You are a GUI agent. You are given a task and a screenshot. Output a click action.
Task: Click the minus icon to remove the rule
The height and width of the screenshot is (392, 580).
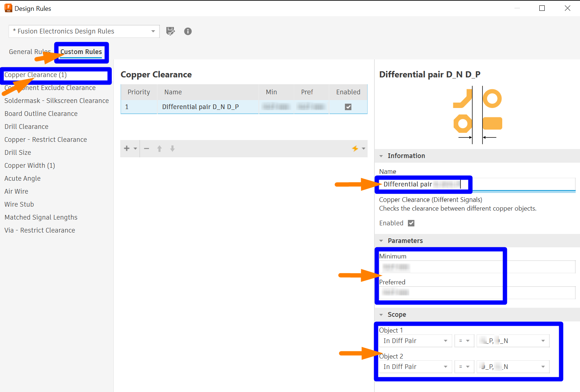pos(147,148)
